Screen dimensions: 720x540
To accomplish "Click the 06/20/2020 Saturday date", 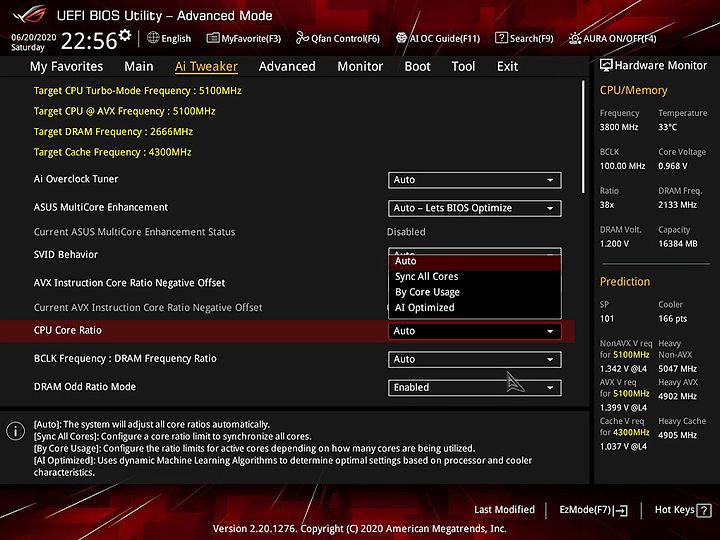I will point(34,42).
